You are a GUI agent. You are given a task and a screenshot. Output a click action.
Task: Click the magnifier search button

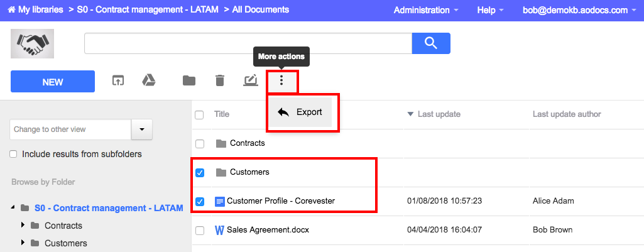coord(431,43)
